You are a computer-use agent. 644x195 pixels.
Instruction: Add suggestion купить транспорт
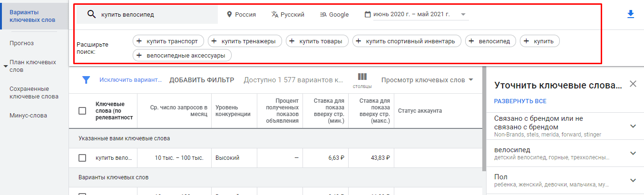pos(168,41)
